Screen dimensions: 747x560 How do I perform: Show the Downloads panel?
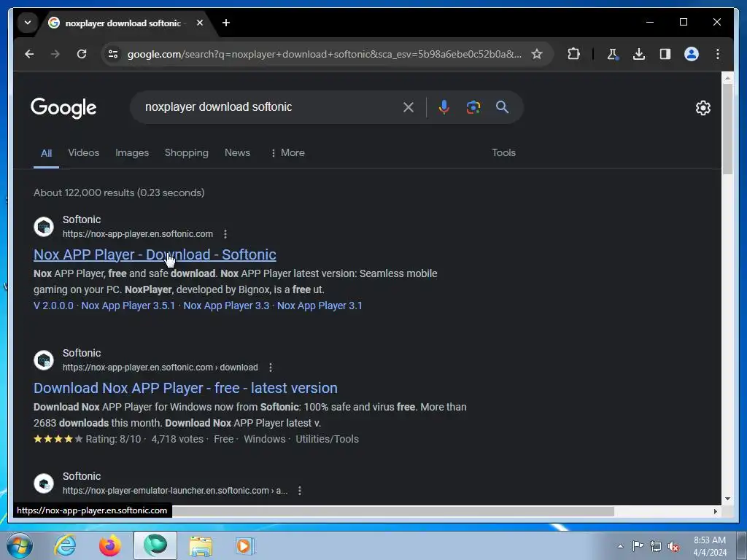click(x=639, y=54)
